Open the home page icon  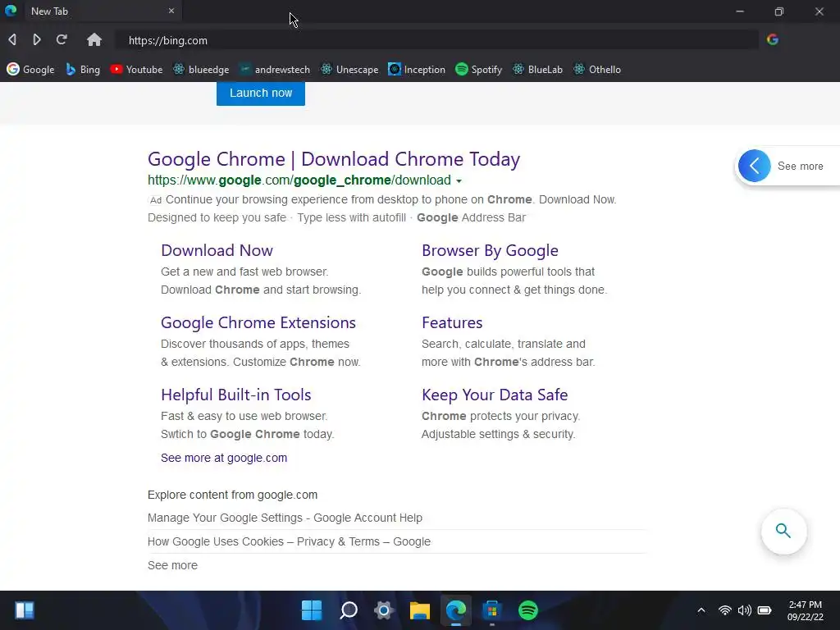pyautogui.click(x=94, y=39)
